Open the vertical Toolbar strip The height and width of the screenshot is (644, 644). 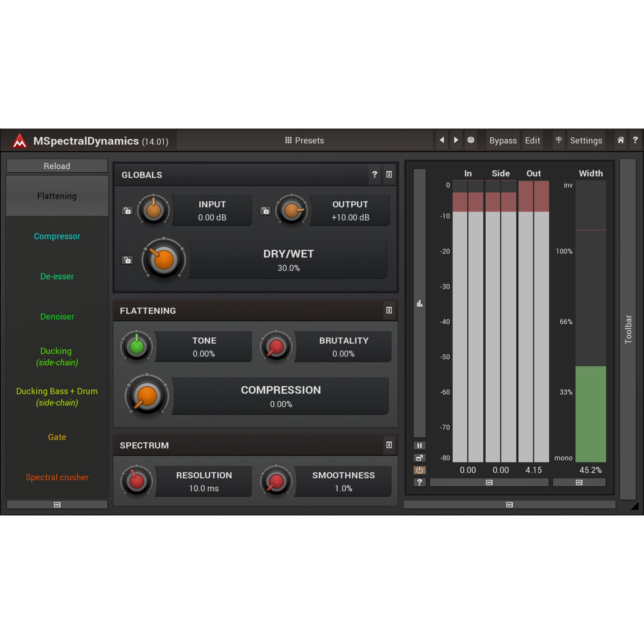tap(628, 329)
